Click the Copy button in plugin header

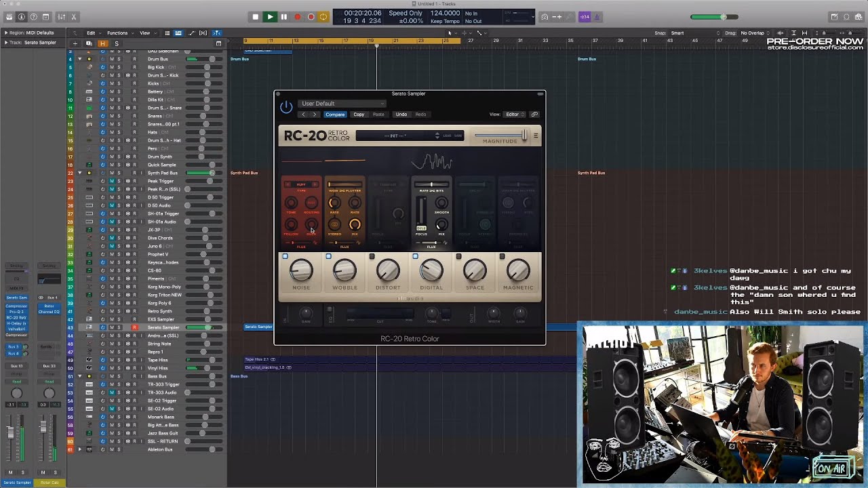coord(359,115)
